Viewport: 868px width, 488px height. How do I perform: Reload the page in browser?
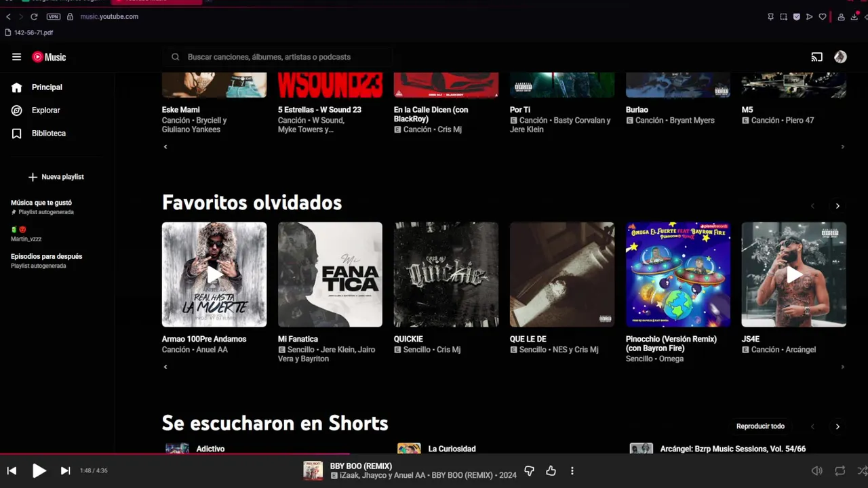pos(34,16)
